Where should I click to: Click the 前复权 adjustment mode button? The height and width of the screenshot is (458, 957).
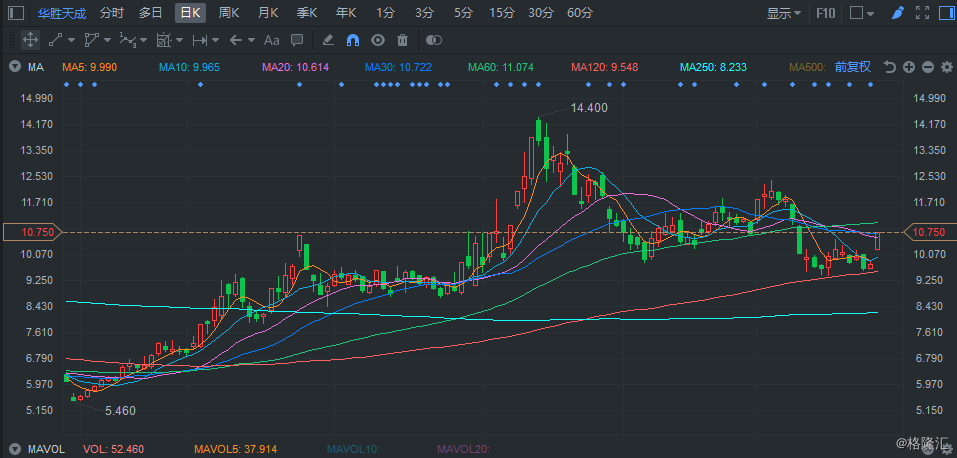(x=853, y=67)
